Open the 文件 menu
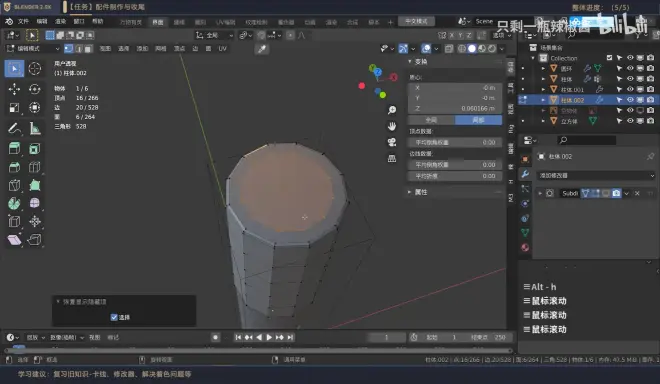660x384 pixels. 23,21
